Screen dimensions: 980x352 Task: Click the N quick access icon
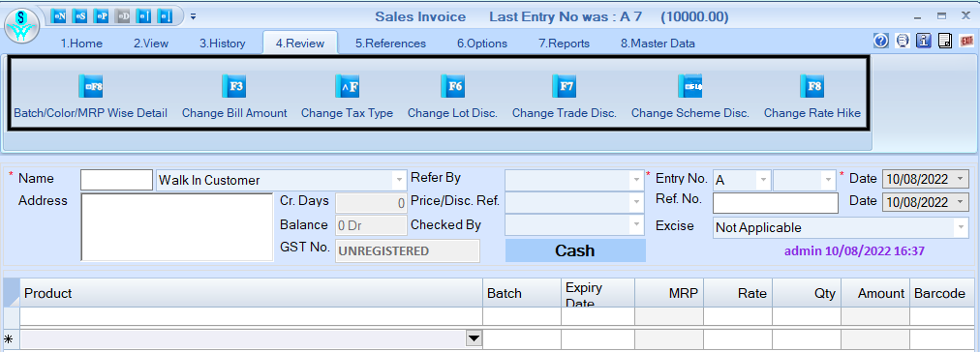59,16
